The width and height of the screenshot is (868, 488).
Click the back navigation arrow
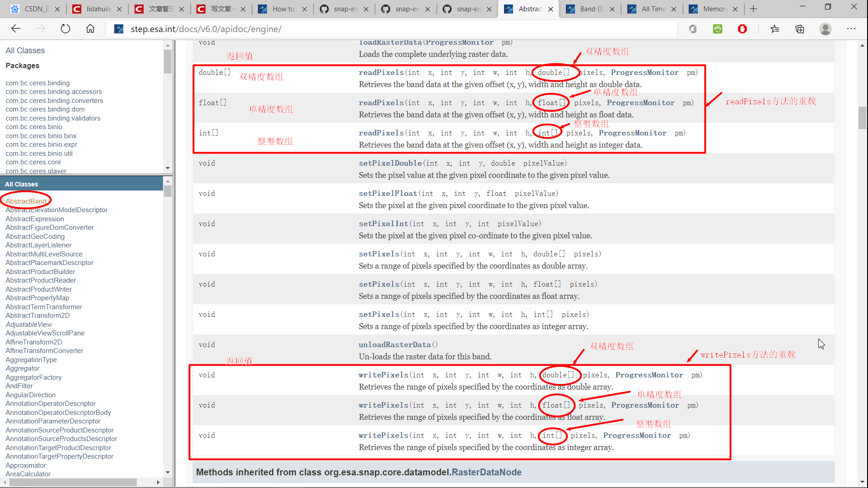click(16, 29)
